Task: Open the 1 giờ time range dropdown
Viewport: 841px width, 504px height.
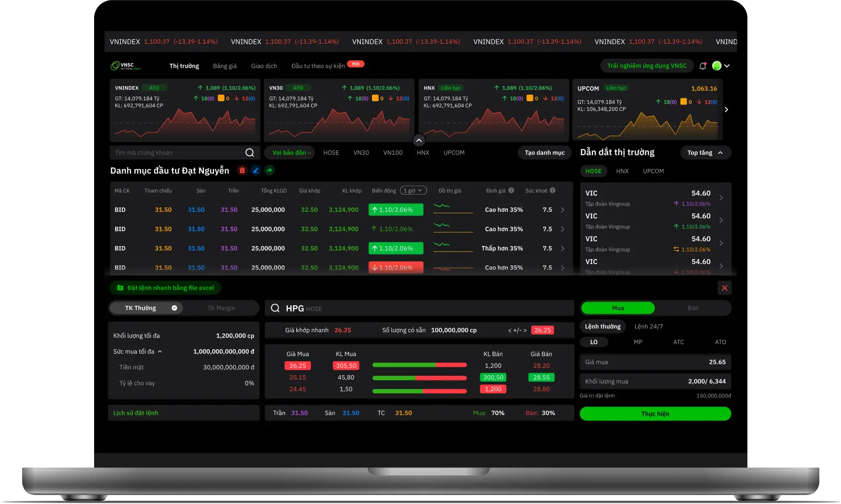Action: coord(413,191)
